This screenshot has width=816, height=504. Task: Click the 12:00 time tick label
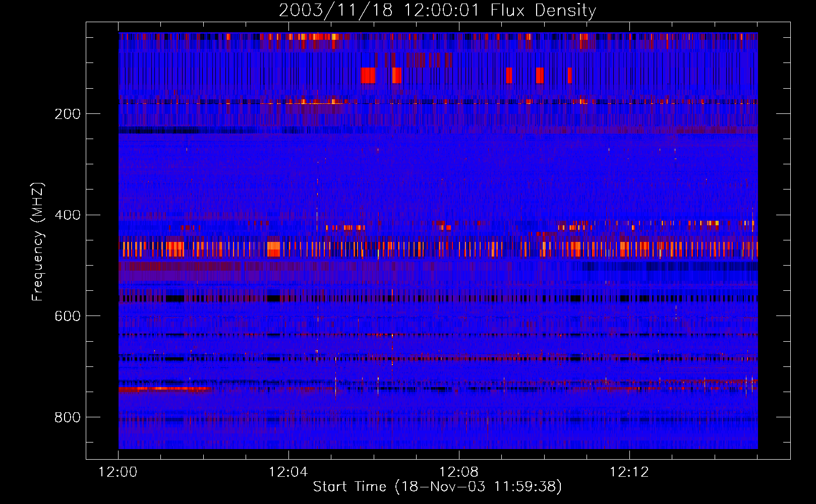click(x=118, y=472)
